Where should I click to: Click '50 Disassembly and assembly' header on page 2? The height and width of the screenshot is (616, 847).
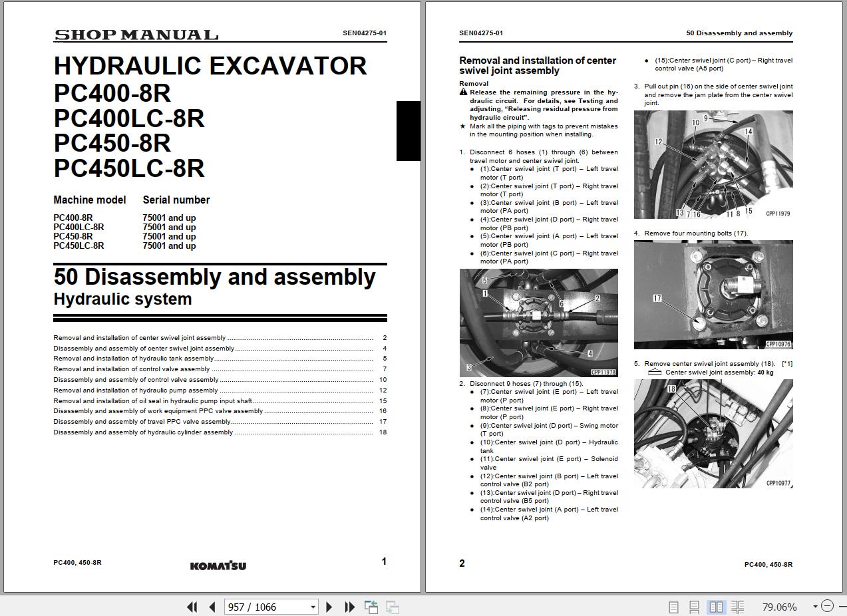pos(739,33)
